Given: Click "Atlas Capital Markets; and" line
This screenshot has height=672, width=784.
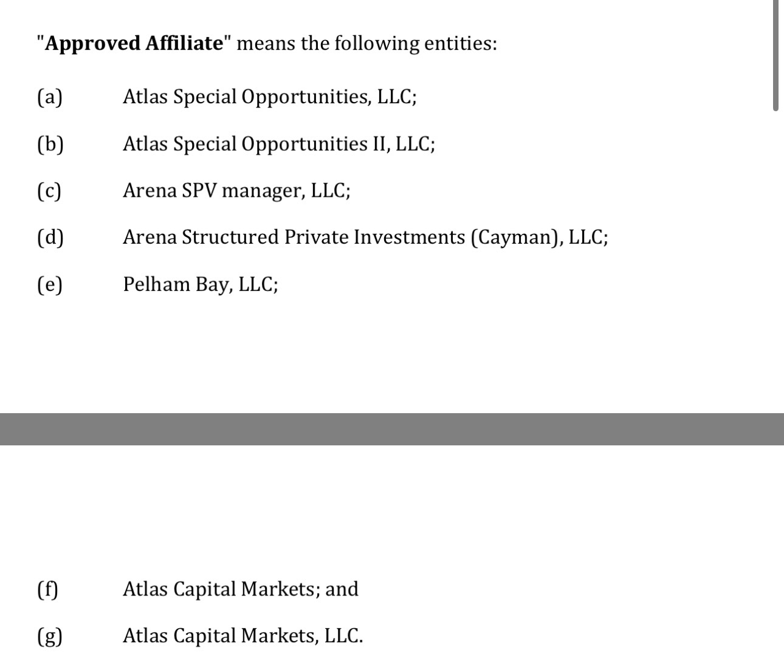Looking at the screenshot, I should click(x=240, y=589).
